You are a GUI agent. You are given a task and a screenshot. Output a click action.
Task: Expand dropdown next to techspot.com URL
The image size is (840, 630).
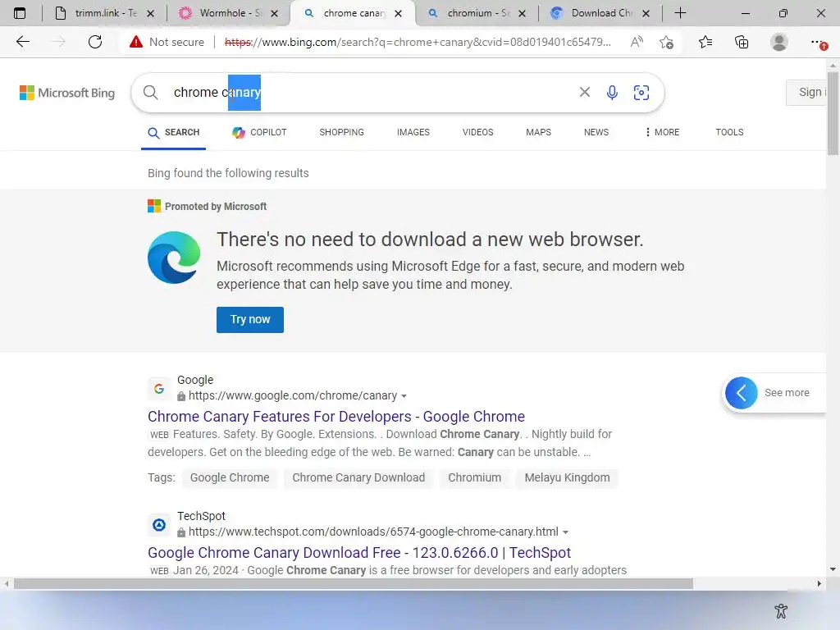[x=565, y=532]
